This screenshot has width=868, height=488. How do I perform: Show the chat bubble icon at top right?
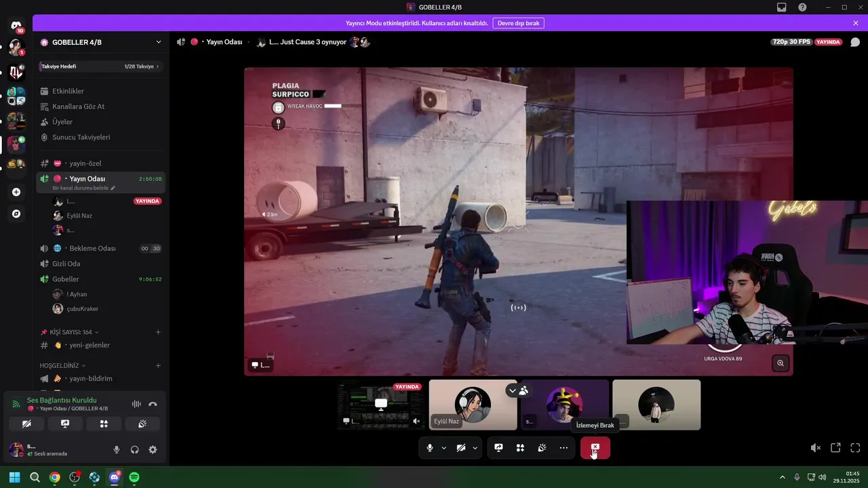coord(855,42)
